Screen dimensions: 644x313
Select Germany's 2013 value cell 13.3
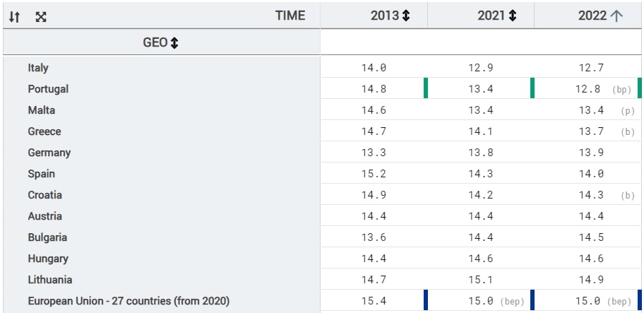coord(374,153)
